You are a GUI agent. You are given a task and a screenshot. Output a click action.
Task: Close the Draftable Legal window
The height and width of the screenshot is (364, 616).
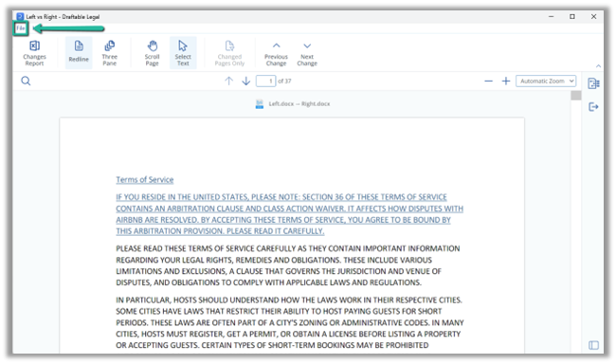[593, 16]
